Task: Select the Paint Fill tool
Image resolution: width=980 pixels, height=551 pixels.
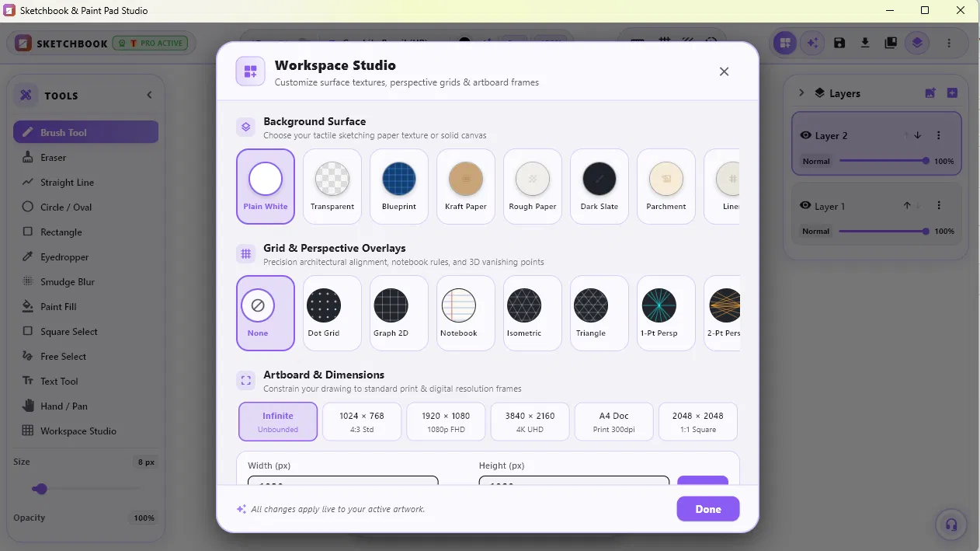Action: point(85,306)
